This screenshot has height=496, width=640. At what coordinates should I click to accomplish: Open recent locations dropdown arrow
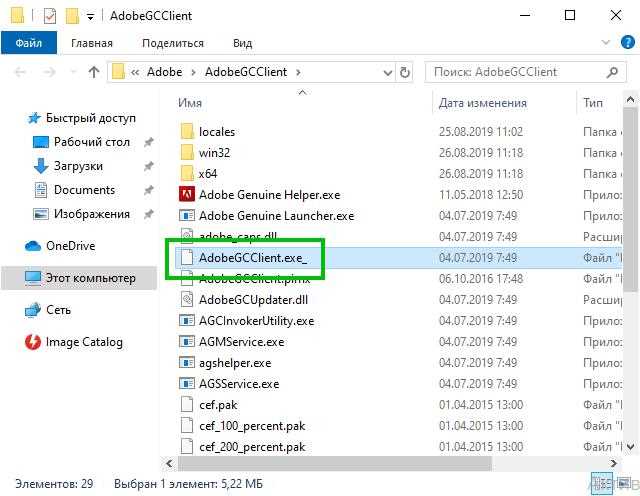(x=73, y=73)
